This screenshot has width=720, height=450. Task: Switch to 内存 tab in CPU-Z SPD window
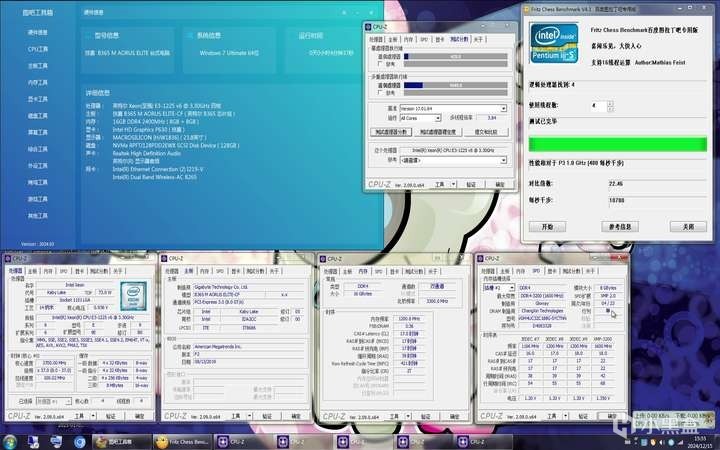[520, 271]
